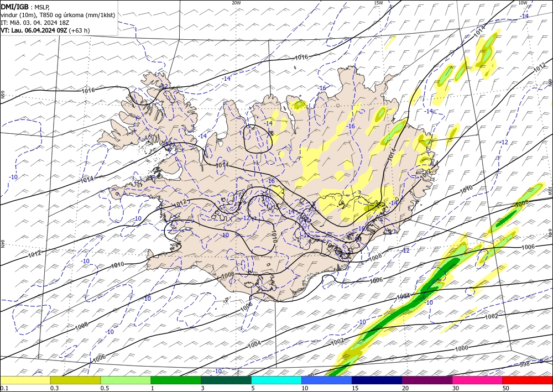
Task: Select the dark green 3–5 mm legend swatch
Action: click(x=226, y=380)
